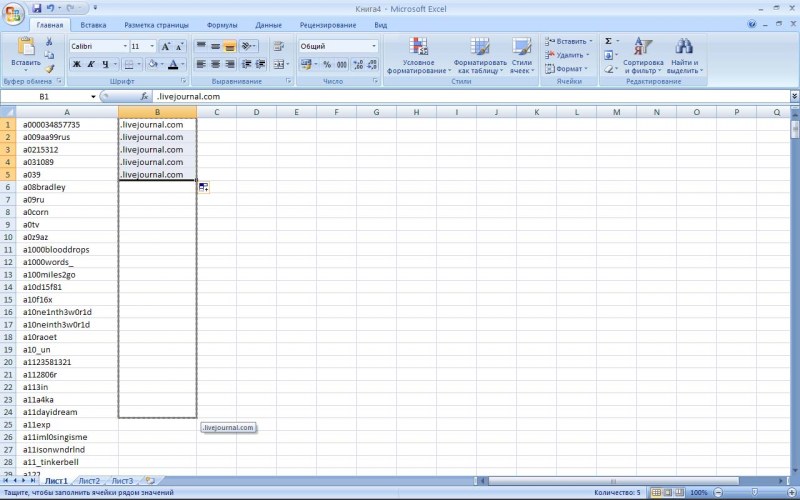Switch to Разметка страницы tab
Image resolution: width=800 pixels, height=500 pixels.
point(157,25)
